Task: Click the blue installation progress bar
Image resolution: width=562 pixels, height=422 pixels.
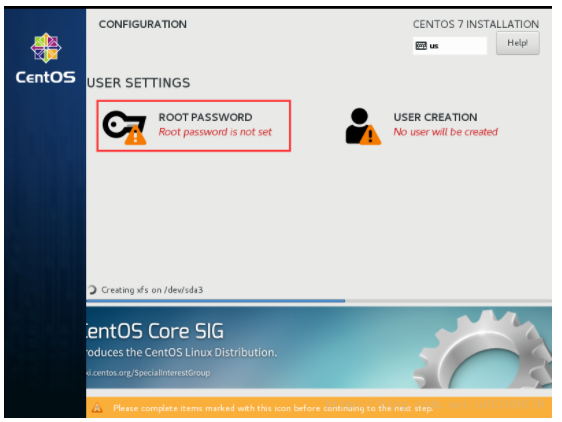Action: (215, 301)
